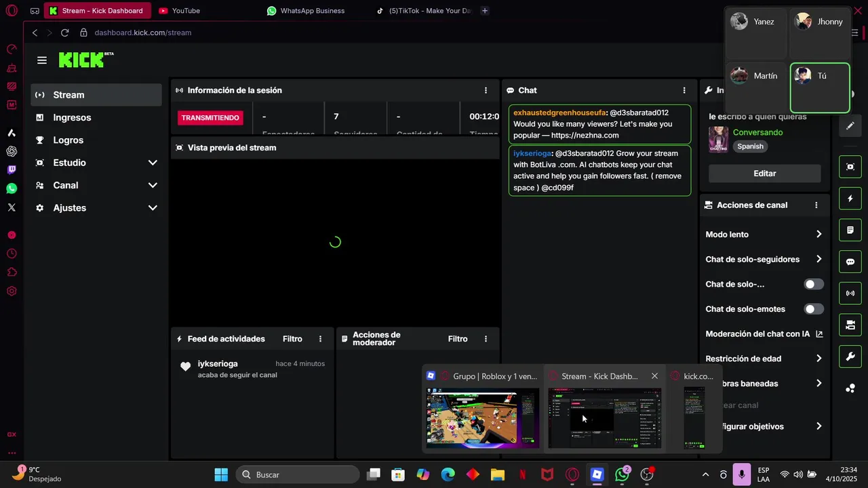Open the pencil edit layout icon
Viewport: 868px width, 488px height.
pos(850,126)
